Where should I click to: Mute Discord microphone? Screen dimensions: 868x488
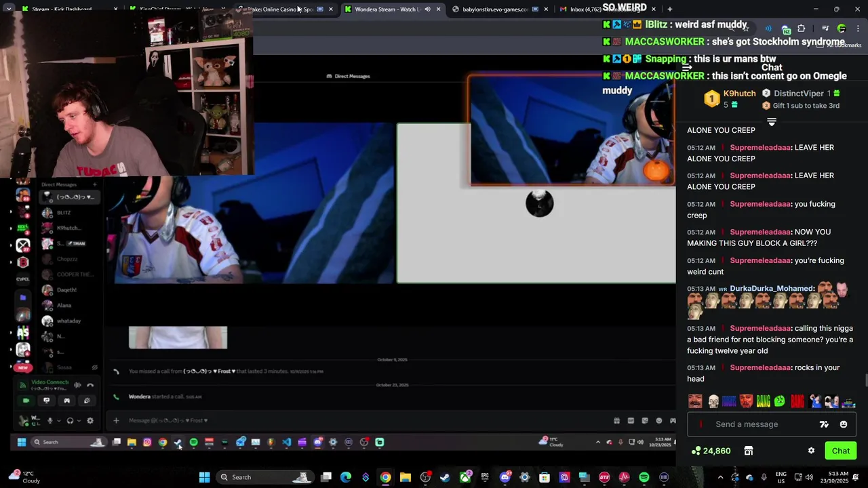50,420
